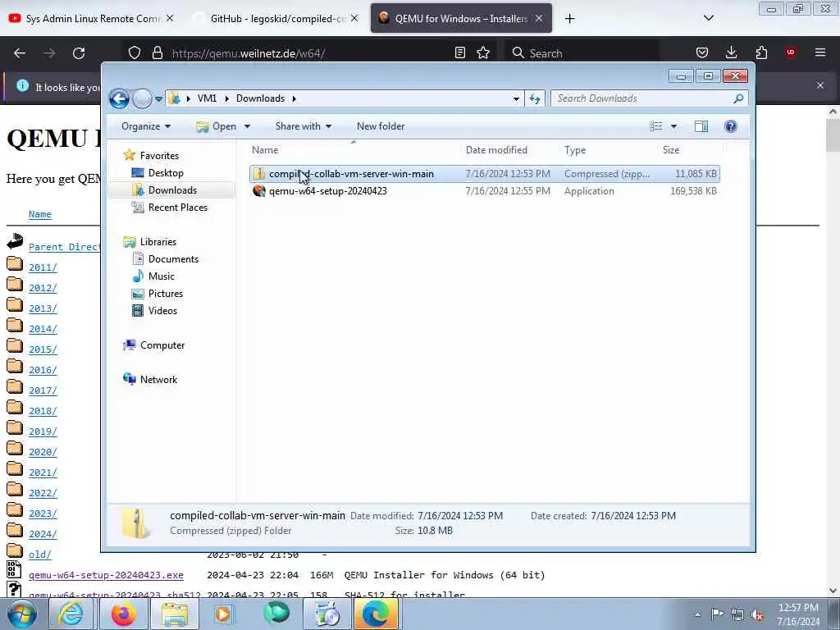840x630 pixels.
Task: Open the 2011/ directory link
Action: 43,267
